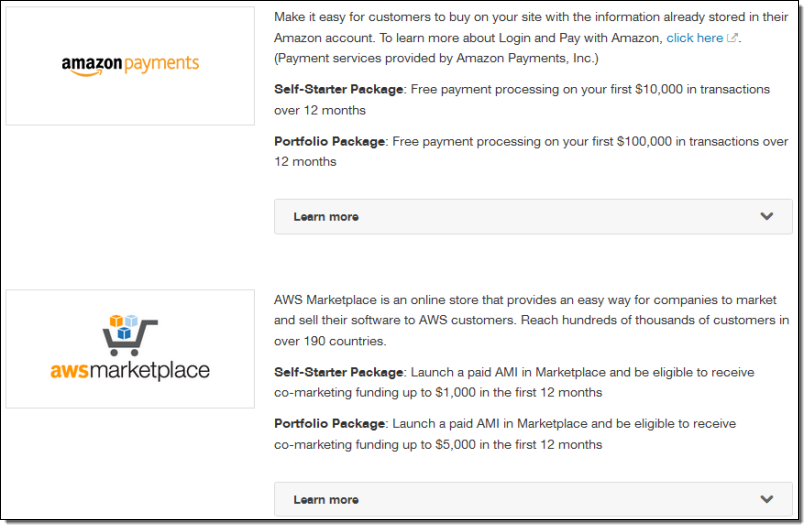Expand Learn more under Amazon Payments
The width and height of the screenshot is (810, 531).
[326, 217]
